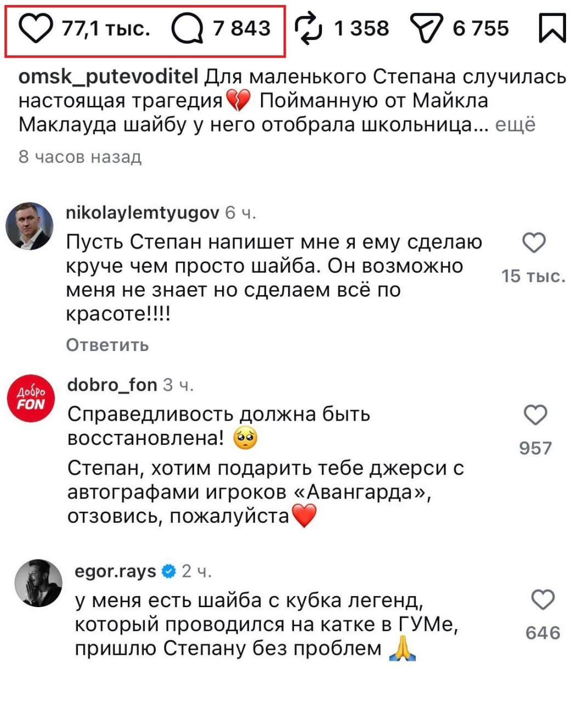Image resolution: width=588 pixels, height=702 pixels.
Task: Open the nikolaylemtyugov username
Action: pos(142,212)
